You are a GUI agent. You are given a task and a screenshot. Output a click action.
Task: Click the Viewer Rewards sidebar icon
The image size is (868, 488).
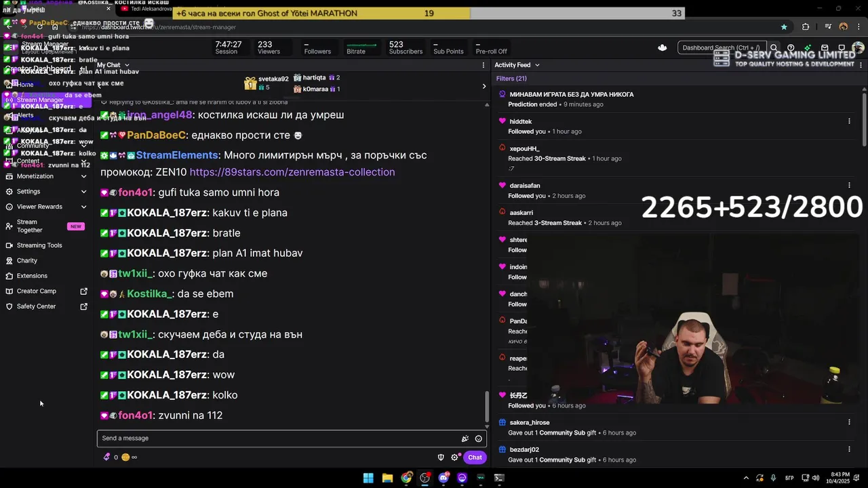coord(9,207)
